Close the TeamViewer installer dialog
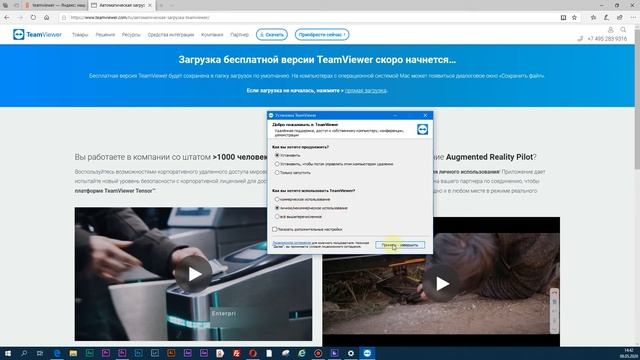Screen dimensions: 640x360 pos(425,116)
